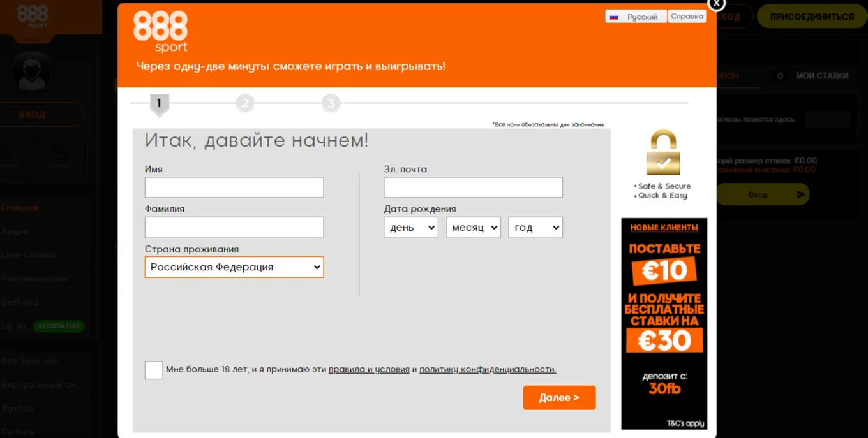
Task: Select step 2 marker in registration progress
Action: pos(245,103)
